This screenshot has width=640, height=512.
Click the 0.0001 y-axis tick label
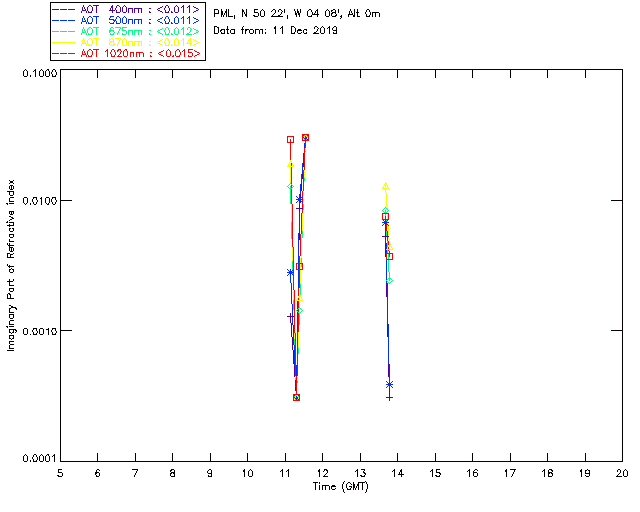tap(39, 459)
